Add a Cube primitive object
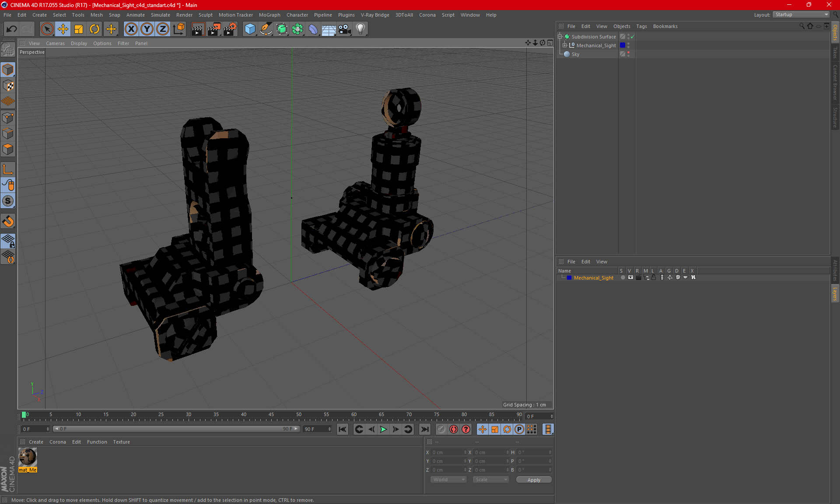 tap(250, 29)
